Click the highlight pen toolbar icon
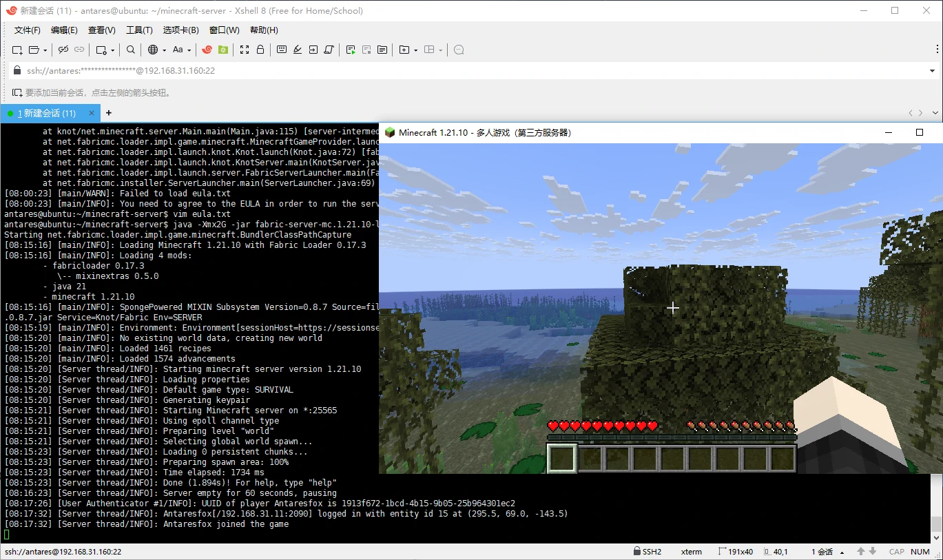Viewport: 943px width, 560px height. (x=298, y=50)
